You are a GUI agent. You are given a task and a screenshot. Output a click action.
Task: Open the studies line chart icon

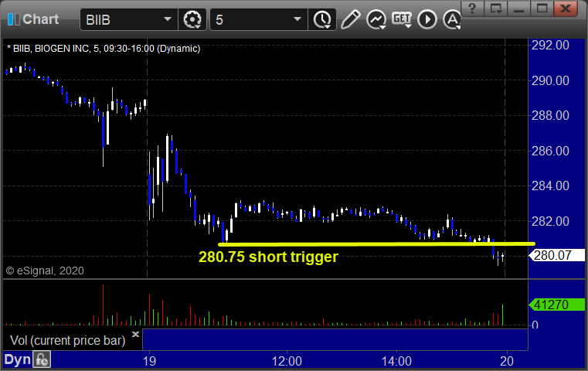(376, 19)
